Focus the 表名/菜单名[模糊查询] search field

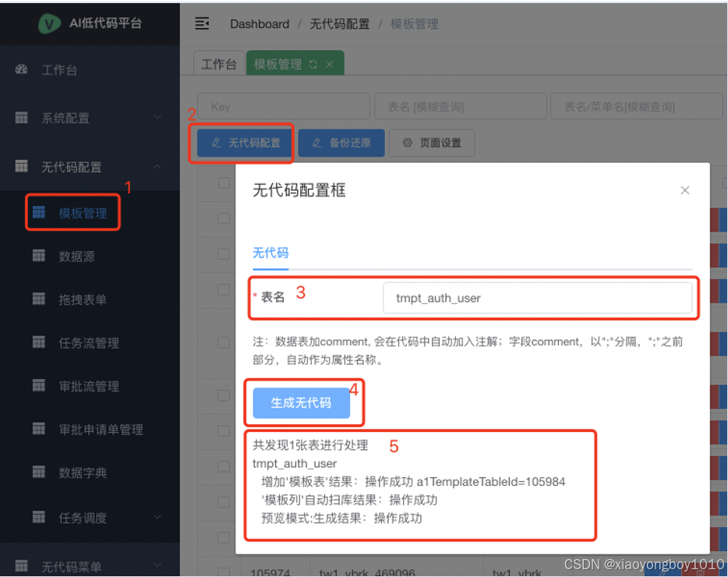[637, 107]
